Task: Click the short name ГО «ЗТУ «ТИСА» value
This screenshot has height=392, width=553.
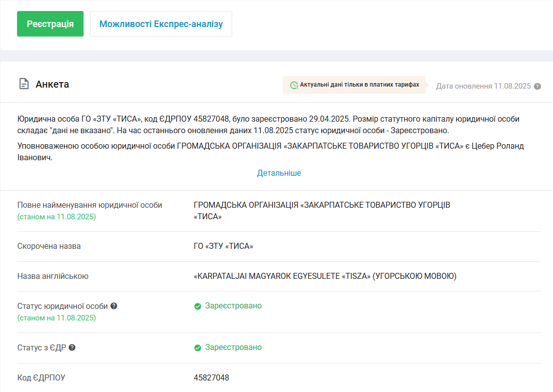Action: (223, 246)
